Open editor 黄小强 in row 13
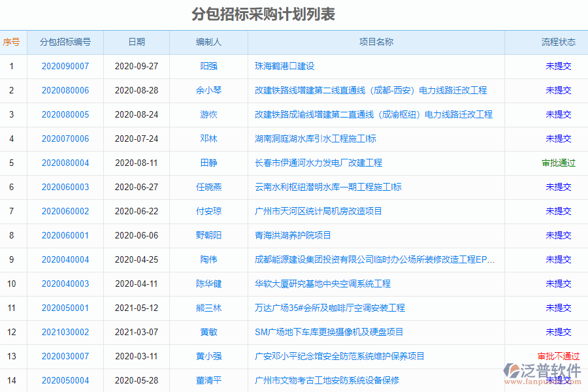The height and width of the screenshot is (392, 588). click(207, 356)
